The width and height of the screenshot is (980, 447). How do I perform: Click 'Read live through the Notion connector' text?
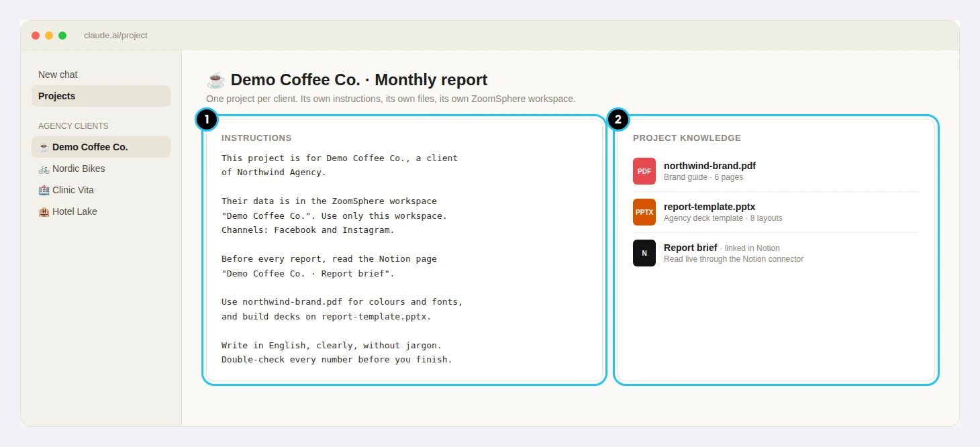(734, 259)
